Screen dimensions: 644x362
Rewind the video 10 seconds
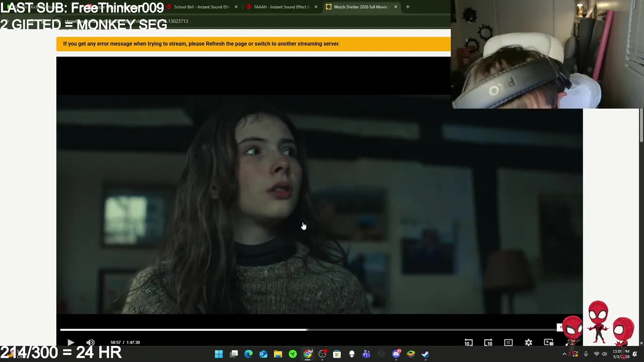468,342
